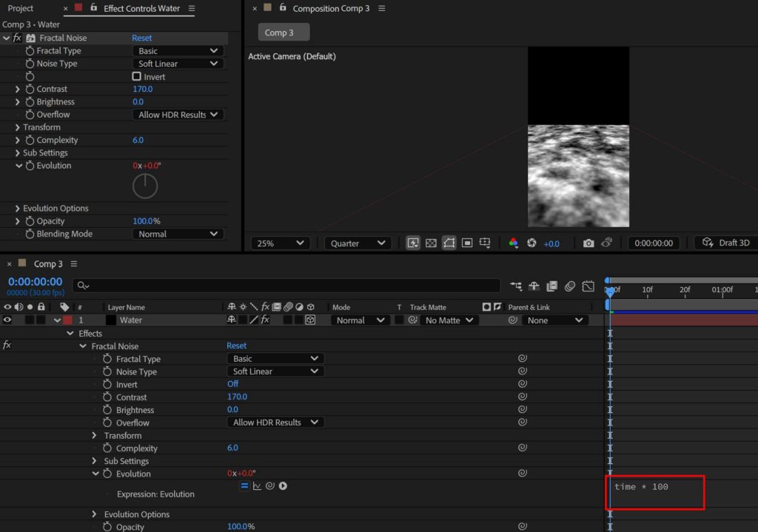Screen dimensions: 758x532
Task: Enable motion blur icon in the timeline
Action: click(x=570, y=286)
